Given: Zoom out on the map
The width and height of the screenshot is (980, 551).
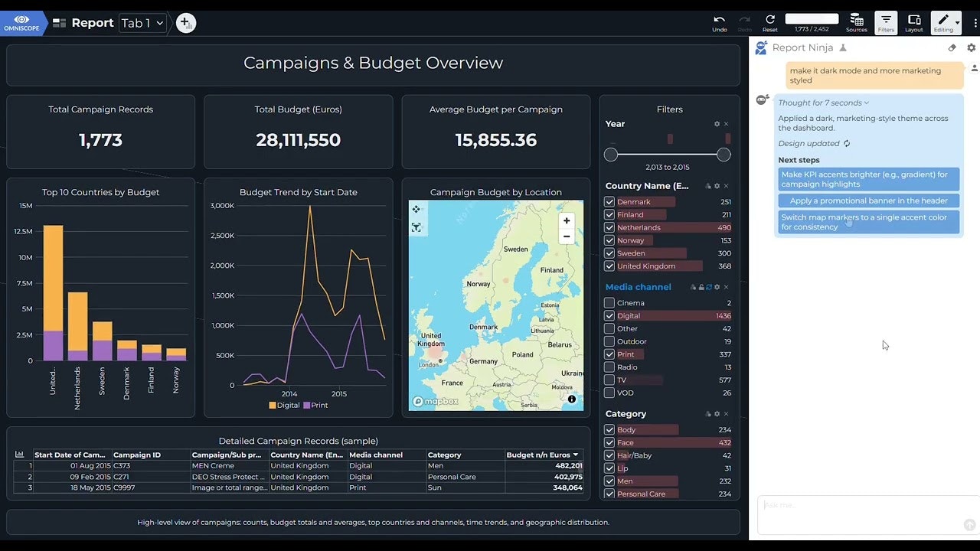Looking at the screenshot, I should pos(567,236).
